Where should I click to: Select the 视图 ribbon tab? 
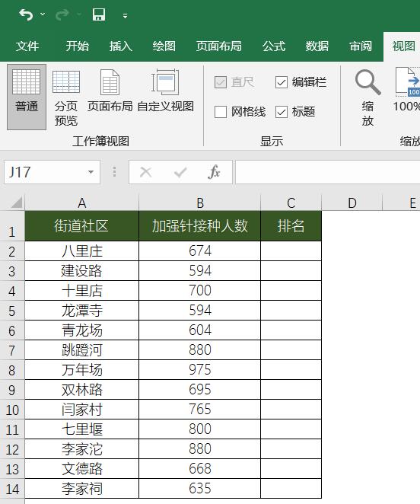tap(403, 46)
